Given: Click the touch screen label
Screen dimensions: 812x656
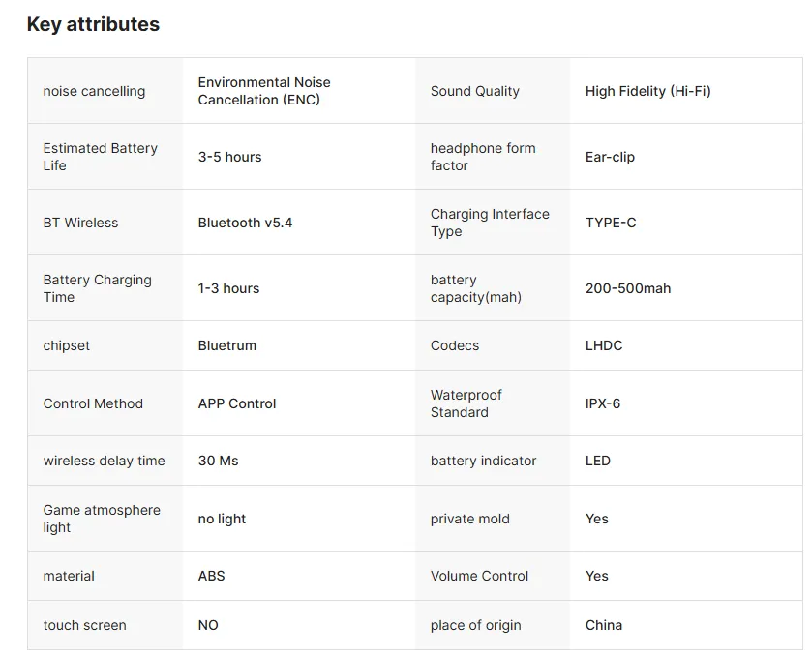Looking at the screenshot, I should 84,625.
